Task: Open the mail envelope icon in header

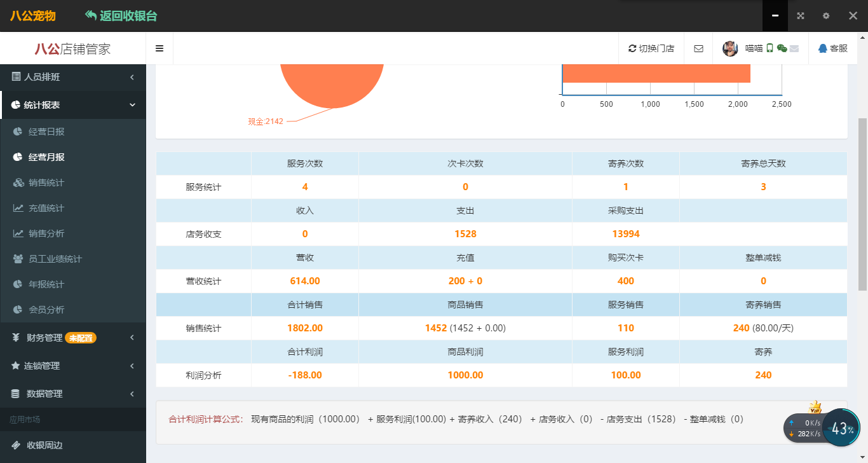Action: [698, 48]
